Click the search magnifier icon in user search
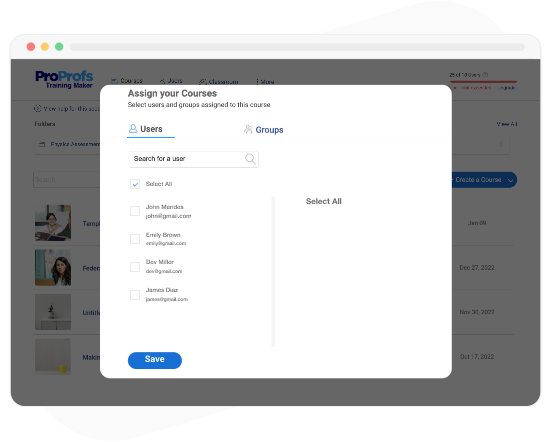Screen dimensions: 551x442 point(250,159)
